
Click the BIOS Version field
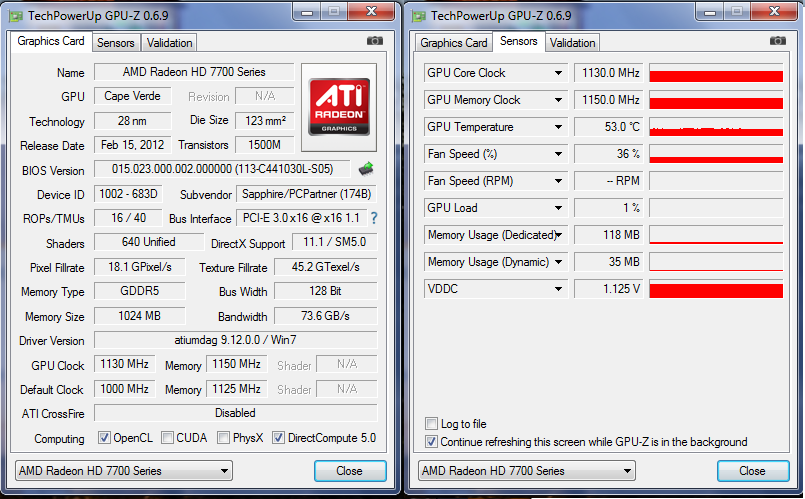click(x=222, y=169)
